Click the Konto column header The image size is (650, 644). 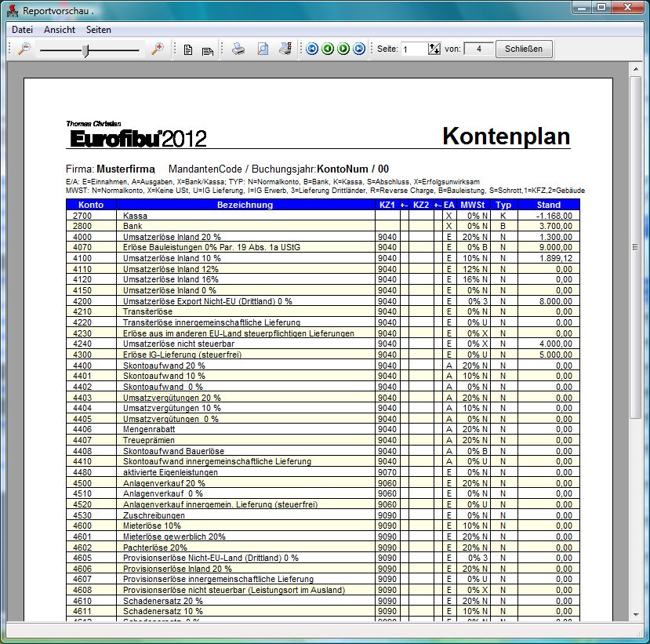click(x=91, y=205)
